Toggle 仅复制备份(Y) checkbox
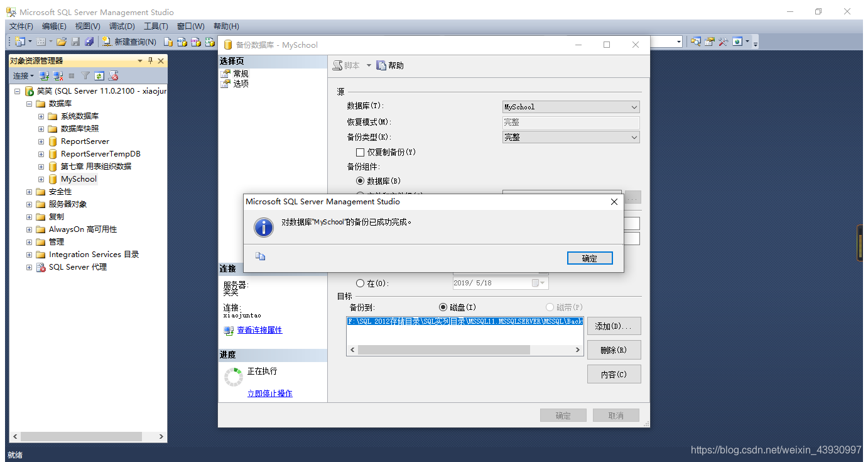 pyautogui.click(x=360, y=152)
